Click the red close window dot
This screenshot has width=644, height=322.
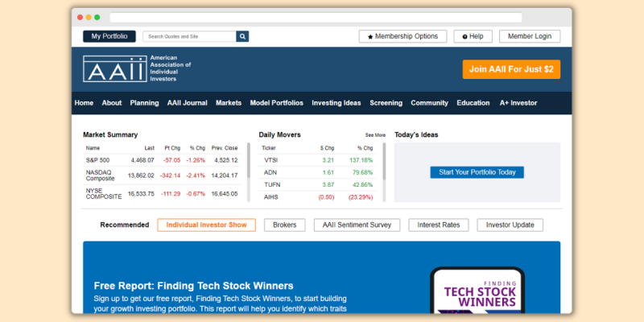click(80, 17)
